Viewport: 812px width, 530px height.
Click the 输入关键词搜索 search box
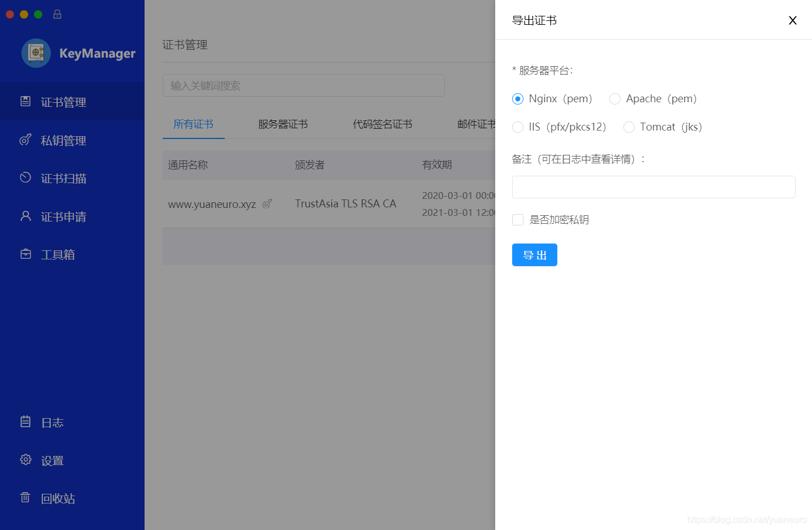click(x=304, y=85)
